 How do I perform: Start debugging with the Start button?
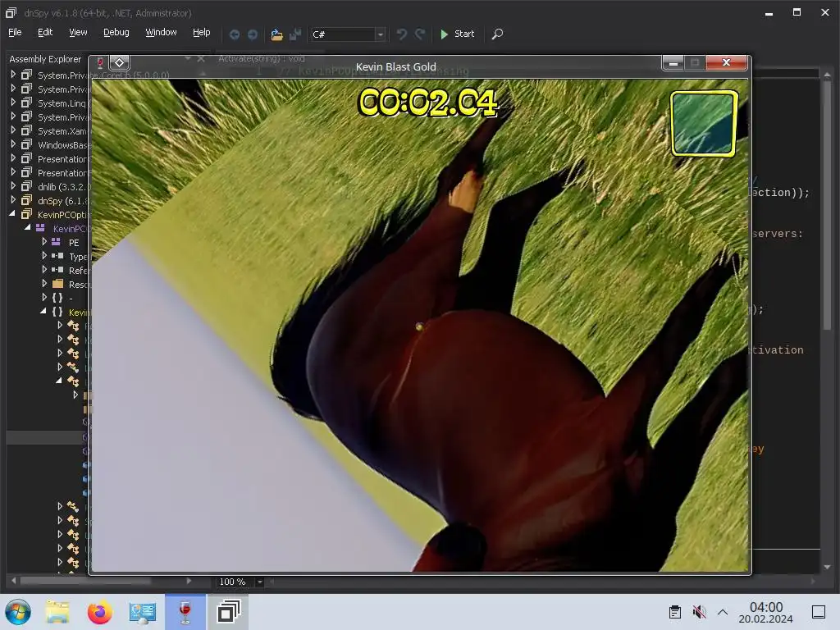457,34
